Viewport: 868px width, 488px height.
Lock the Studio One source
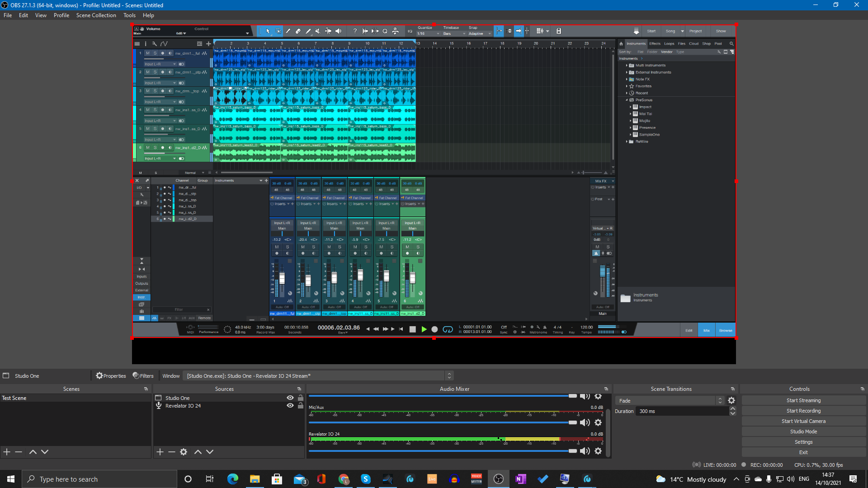(x=301, y=398)
